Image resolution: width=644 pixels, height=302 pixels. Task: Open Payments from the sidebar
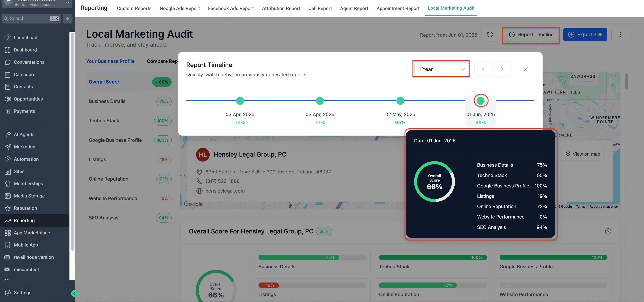tap(24, 111)
